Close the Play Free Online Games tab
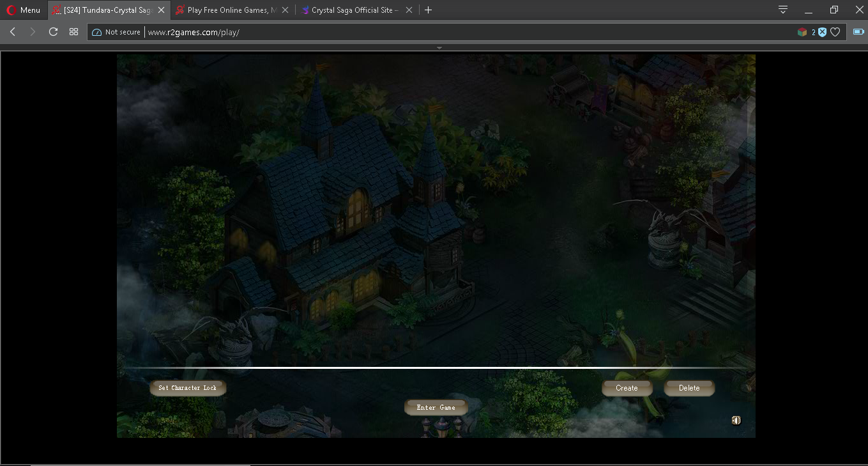Image resolution: width=868 pixels, height=466 pixels. (285, 10)
